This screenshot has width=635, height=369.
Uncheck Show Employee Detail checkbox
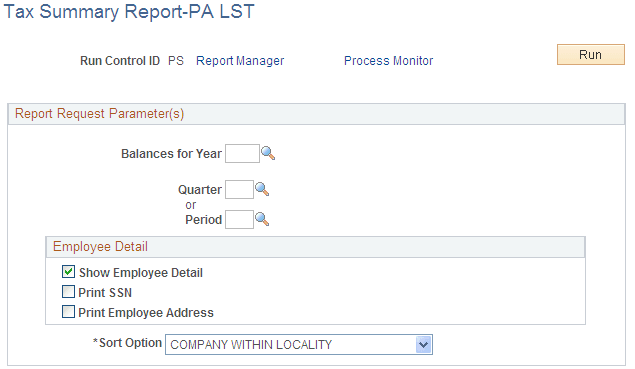(68, 272)
